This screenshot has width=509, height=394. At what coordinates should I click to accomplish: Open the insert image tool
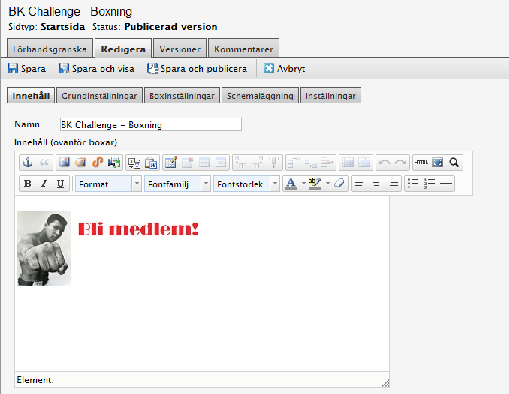pyautogui.click(x=64, y=162)
